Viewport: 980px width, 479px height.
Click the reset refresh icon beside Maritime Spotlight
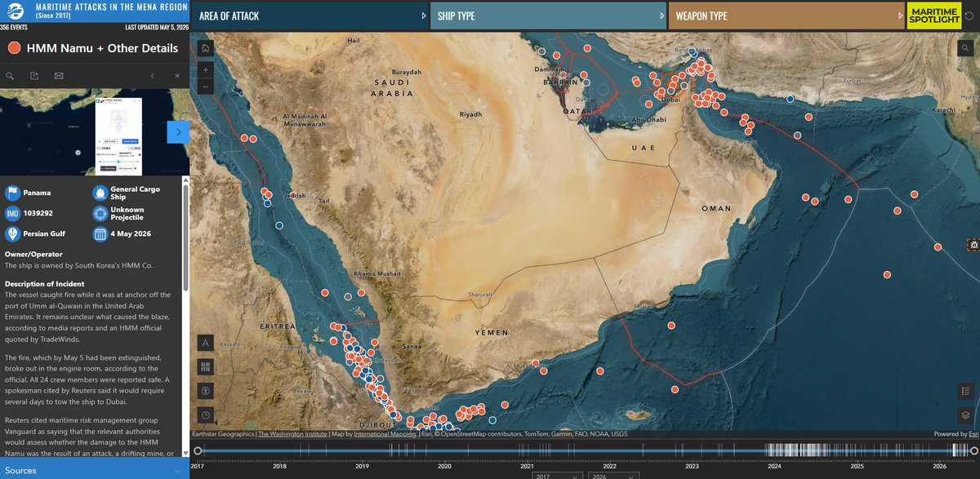coord(969,16)
